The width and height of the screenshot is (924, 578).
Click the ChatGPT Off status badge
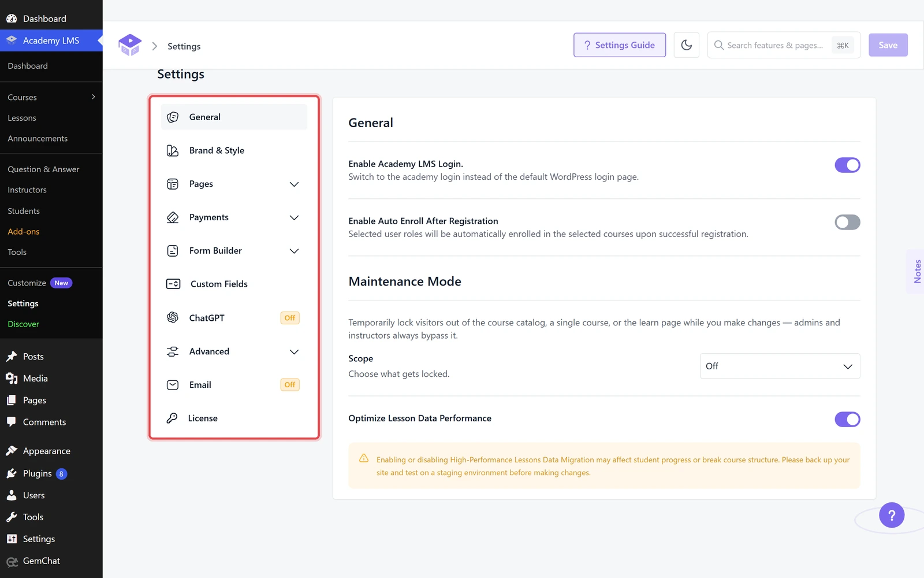click(290, 318)
